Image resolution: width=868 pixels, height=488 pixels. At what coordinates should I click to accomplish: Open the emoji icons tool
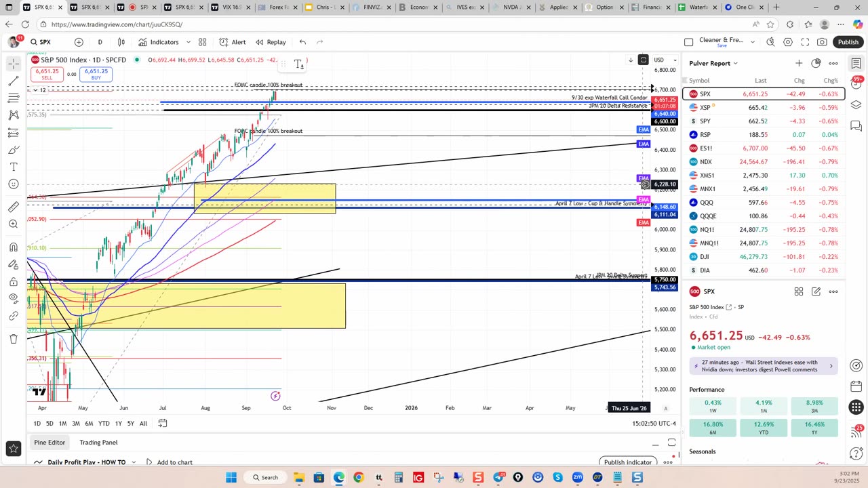point(14,184)
